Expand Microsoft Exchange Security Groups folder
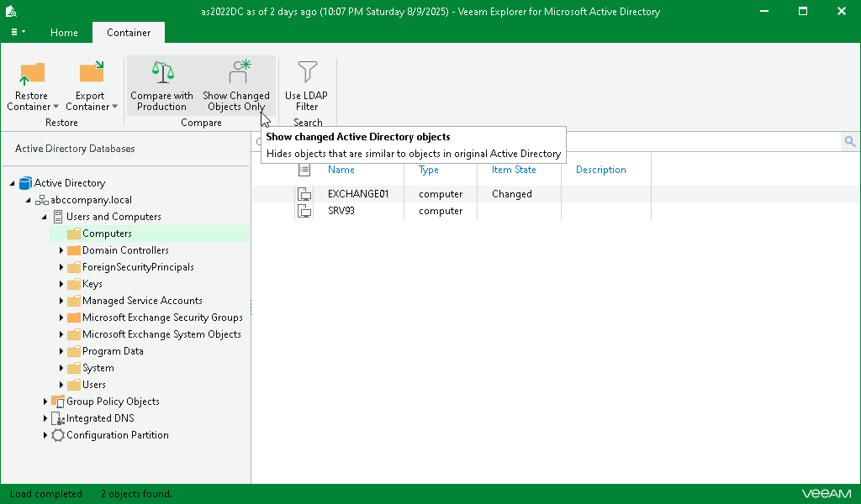The height and width of the screenshot is (504, 861). tap(61, 318)
